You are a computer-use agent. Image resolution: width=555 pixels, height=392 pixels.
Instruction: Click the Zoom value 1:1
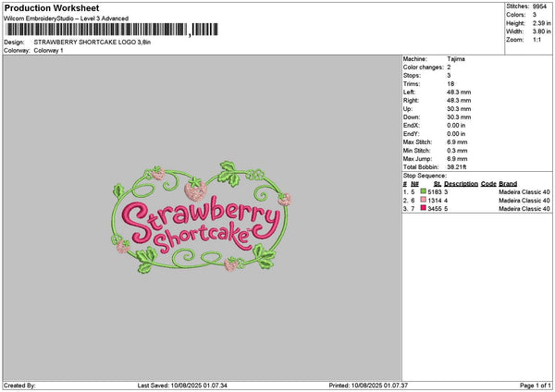pyautogui.click(x=536, y=40)
